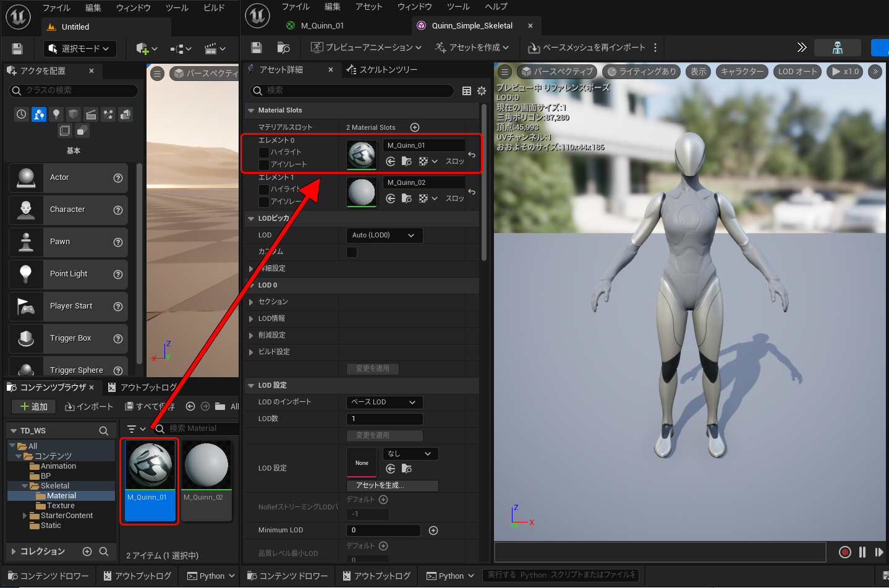Open the Build menu in the main editor

click(x=214, y=8)
